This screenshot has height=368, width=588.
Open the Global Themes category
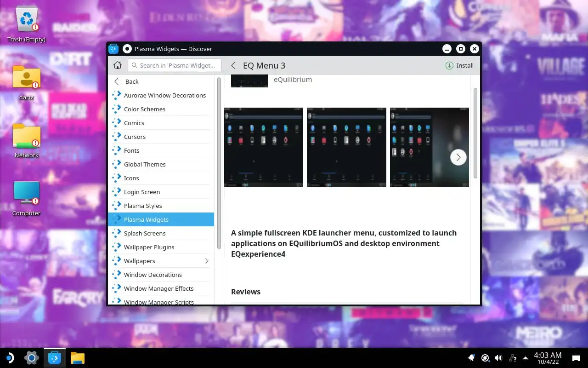click(x=161, y=164)
